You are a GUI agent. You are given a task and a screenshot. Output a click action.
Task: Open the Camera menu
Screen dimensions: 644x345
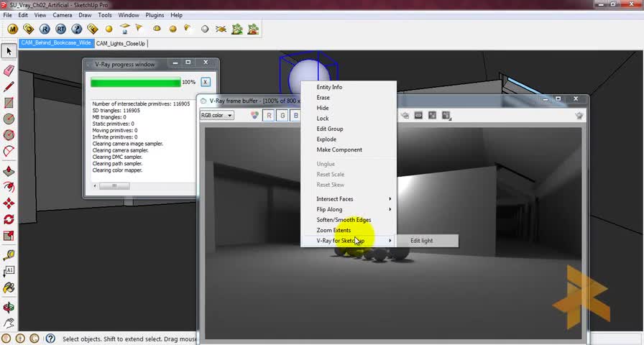63,15
